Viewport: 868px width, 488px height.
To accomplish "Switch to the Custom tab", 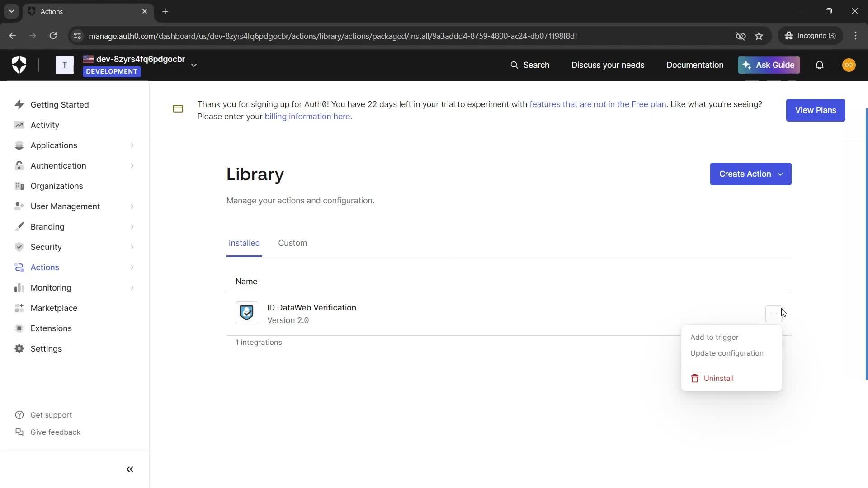I will pos(292,243).
